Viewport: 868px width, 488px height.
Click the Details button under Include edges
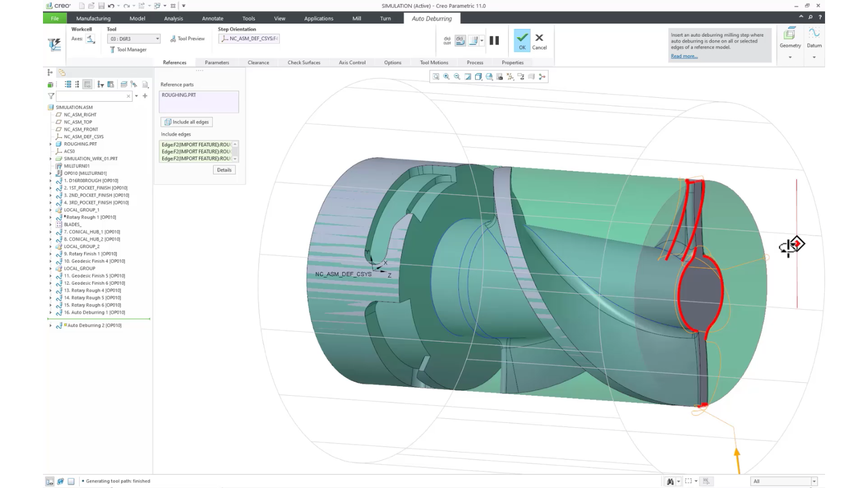(x=224, y=170)
